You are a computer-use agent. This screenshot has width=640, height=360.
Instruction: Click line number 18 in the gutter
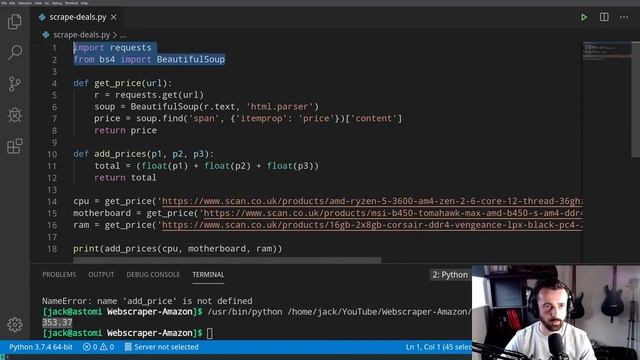coord(52,249)
